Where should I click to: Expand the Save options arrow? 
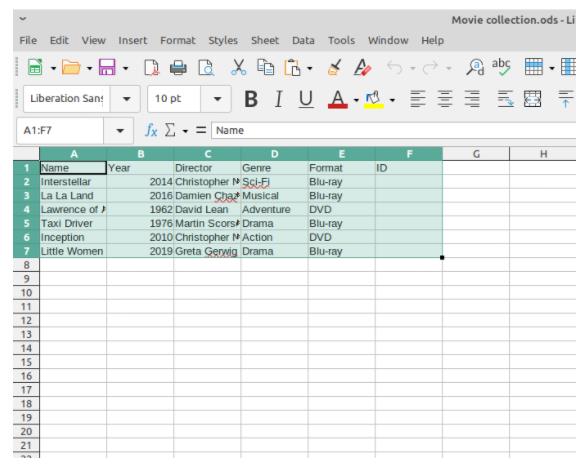[125, 68]
